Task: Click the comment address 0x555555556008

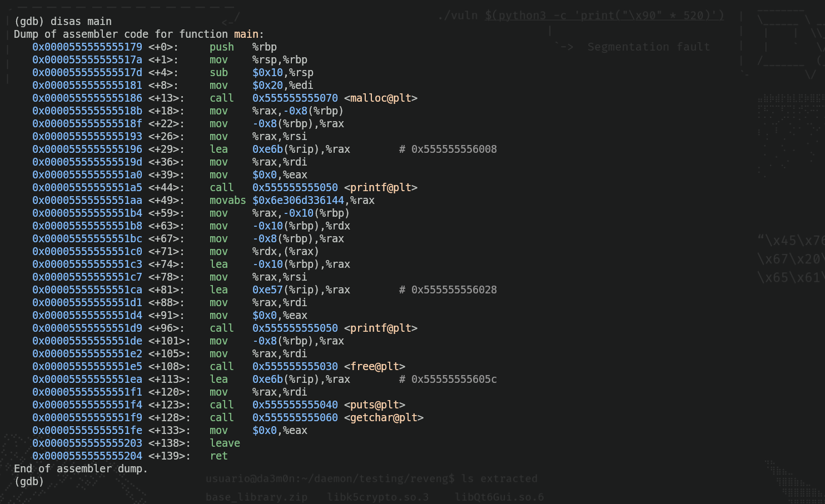Action: click(454, 149)
